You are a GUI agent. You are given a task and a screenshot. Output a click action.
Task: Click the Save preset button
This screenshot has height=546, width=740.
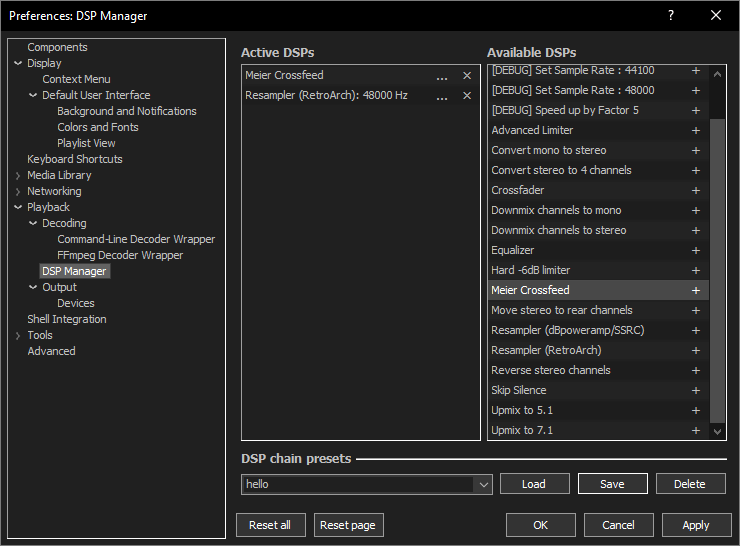pyautogui.click(x=612, y=484)
